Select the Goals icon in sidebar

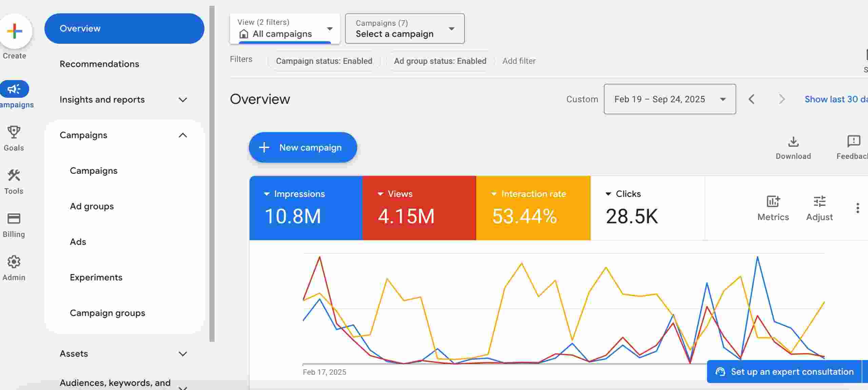(14, 132)
